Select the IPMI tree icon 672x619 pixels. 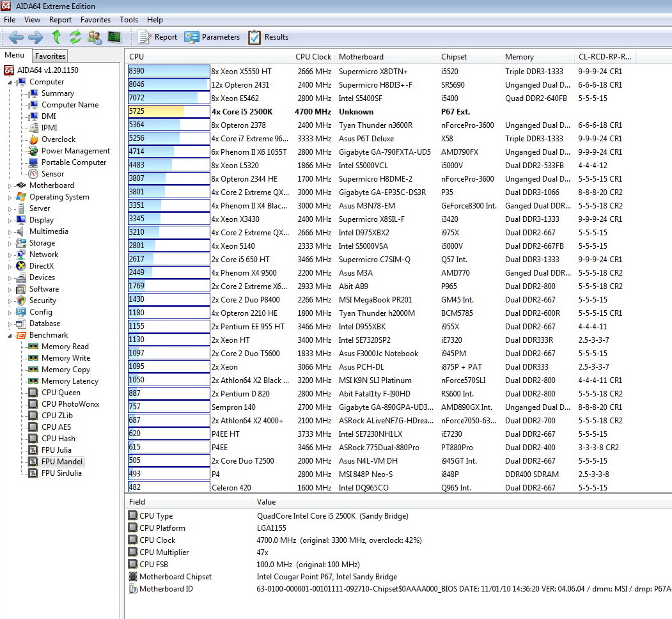(x=33, y=128)
